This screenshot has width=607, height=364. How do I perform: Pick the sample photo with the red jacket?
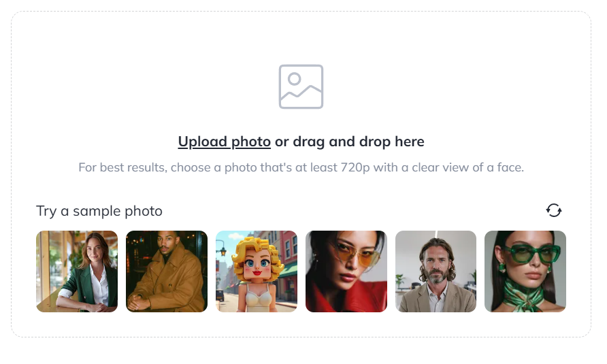pyautogui.click(x=346, y=271)
